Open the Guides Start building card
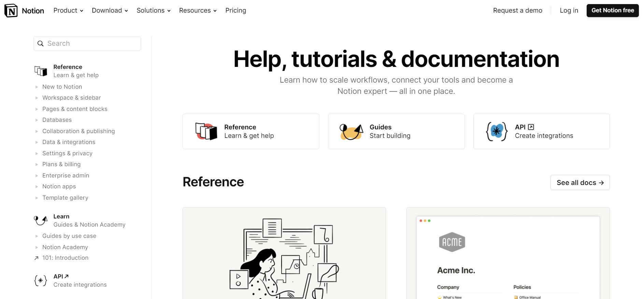The image size is (644, 299). pyautogui.click(x=396, y=131)
